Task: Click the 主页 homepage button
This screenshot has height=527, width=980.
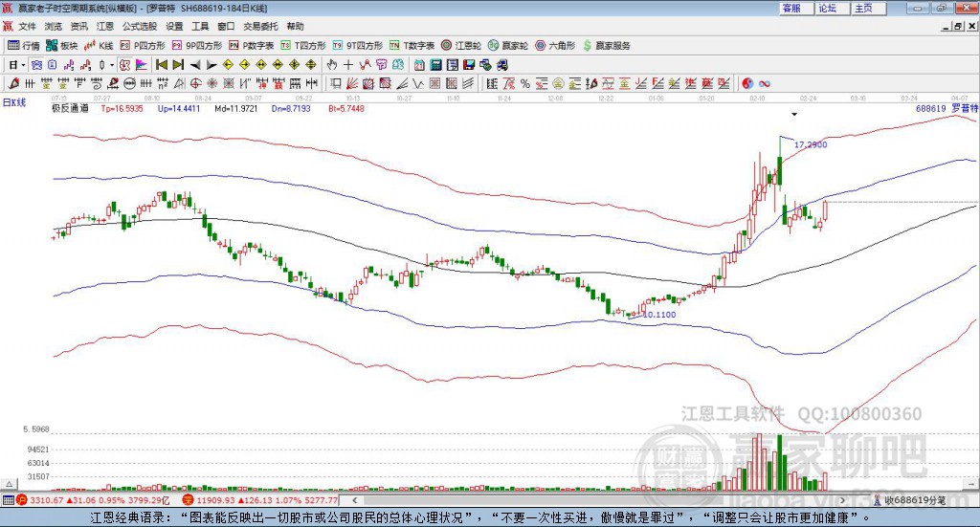Action: (867, 8)
